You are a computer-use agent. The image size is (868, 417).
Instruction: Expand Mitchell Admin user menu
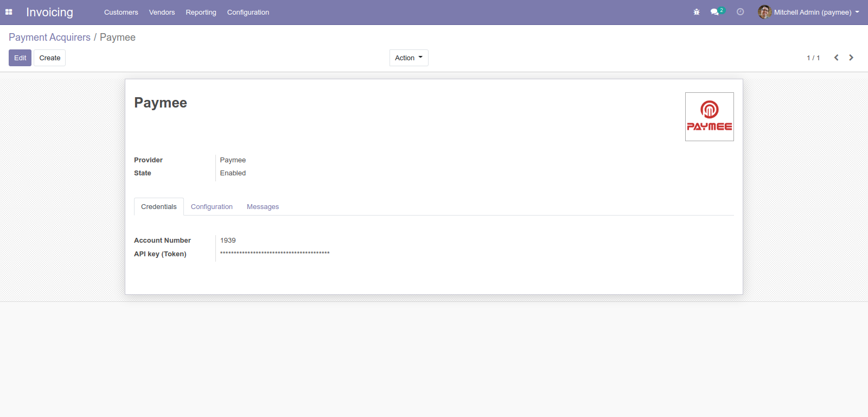click(x=816, y=12)
